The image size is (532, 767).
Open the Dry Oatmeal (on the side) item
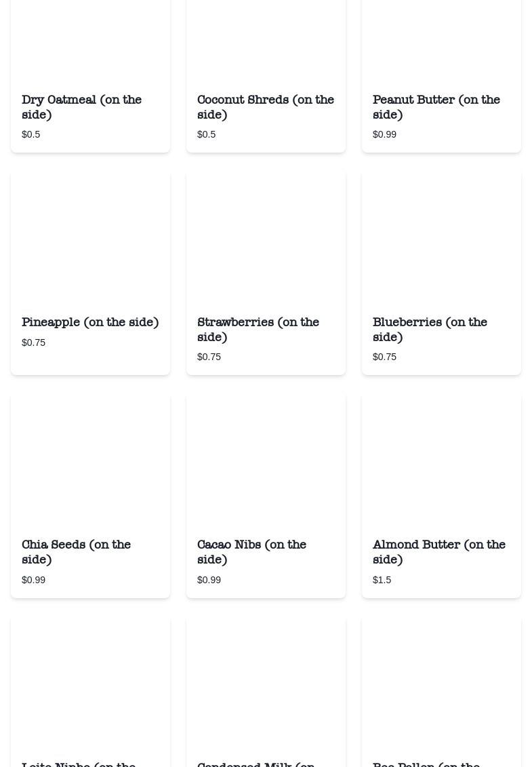[81, 107]
